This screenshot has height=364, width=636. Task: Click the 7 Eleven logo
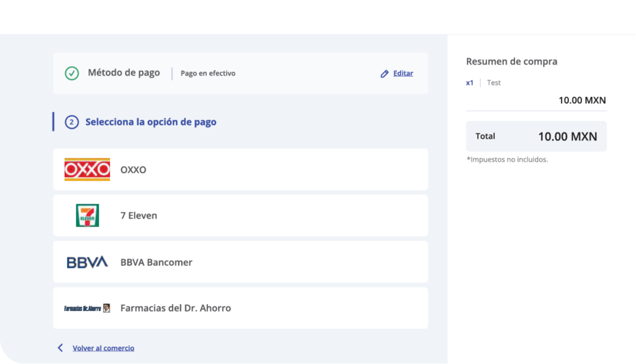tap(87, 216)
